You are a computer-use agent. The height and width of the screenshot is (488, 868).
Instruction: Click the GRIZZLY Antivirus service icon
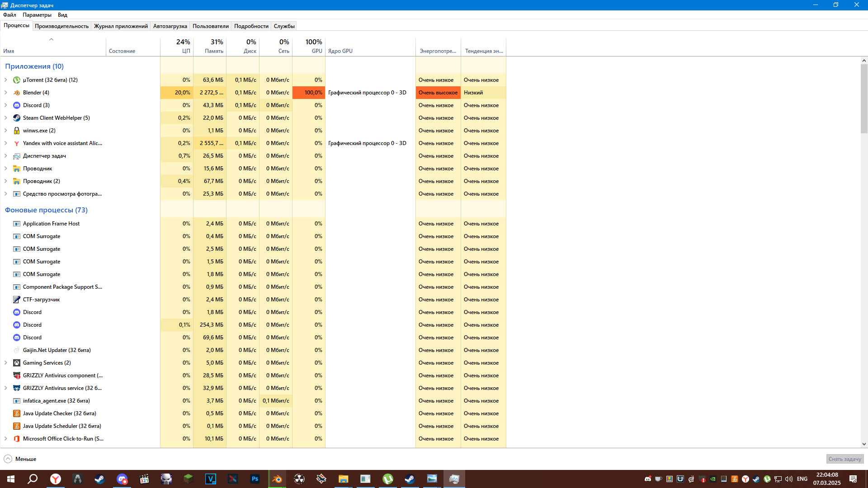[17, 388]
